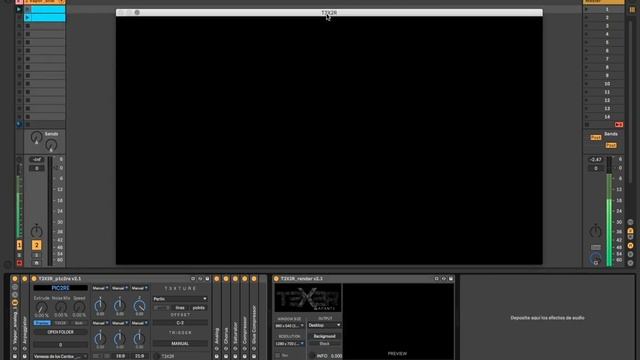
Task: Click render device edit icon
Action: coord(436,279)
